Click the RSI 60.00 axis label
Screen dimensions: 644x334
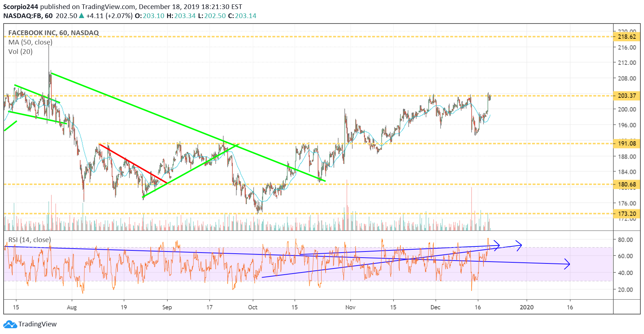[x=626, y=256]
